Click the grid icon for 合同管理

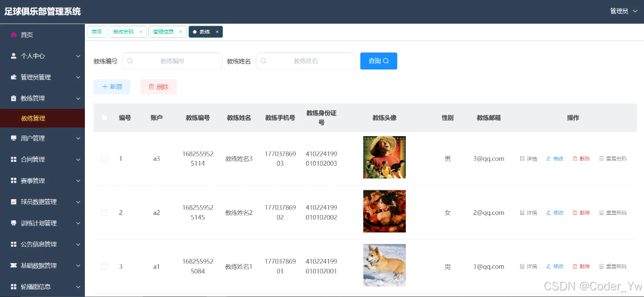point(14,160)
